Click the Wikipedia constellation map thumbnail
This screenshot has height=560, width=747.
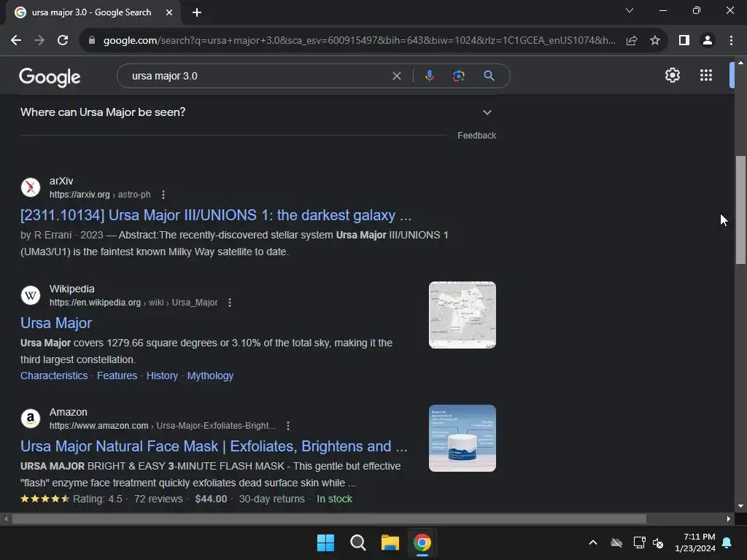(x=462, y=315)
